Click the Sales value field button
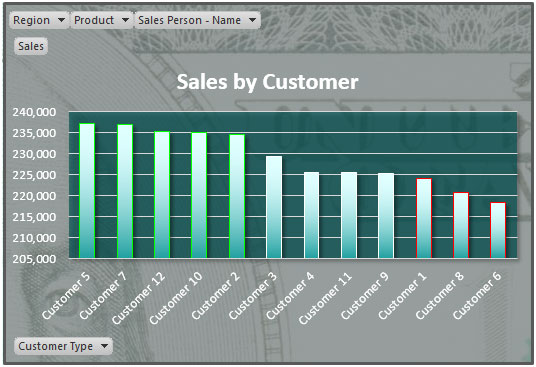Image resolution: width=536 pixels, height=367 pixels. [x=31, y=46]
